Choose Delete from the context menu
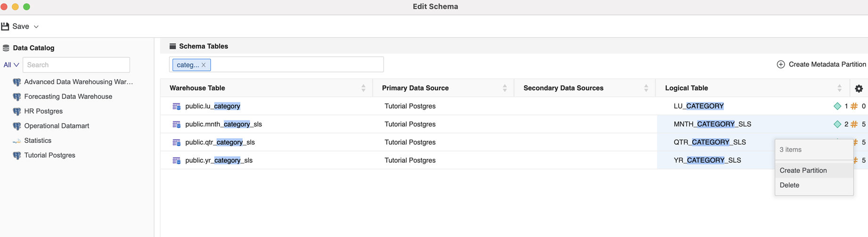868x237 pixels. coord(789,185)
